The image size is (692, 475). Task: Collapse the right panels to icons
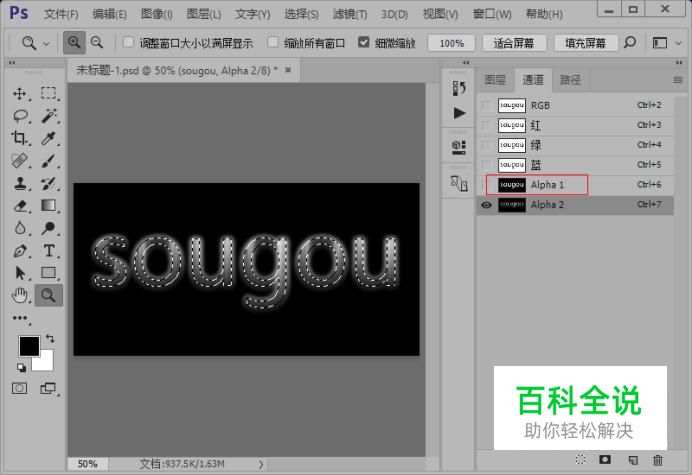679,63
